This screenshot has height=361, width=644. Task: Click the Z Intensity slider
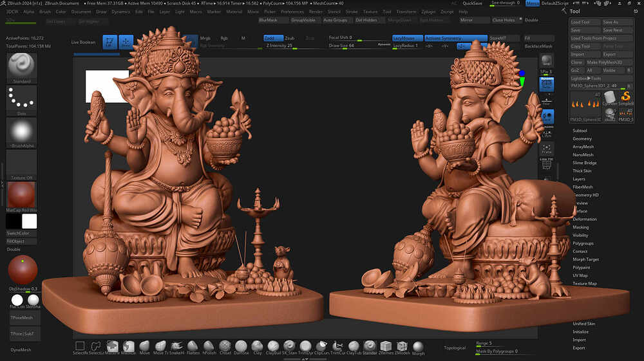point(294,46)
